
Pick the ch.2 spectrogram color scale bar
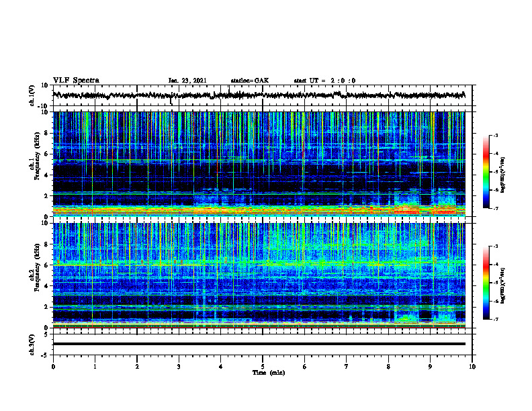pos(486,283)
